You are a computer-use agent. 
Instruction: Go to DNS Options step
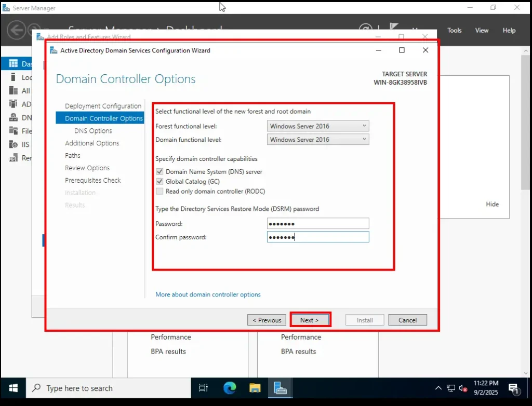click(93, 131)
